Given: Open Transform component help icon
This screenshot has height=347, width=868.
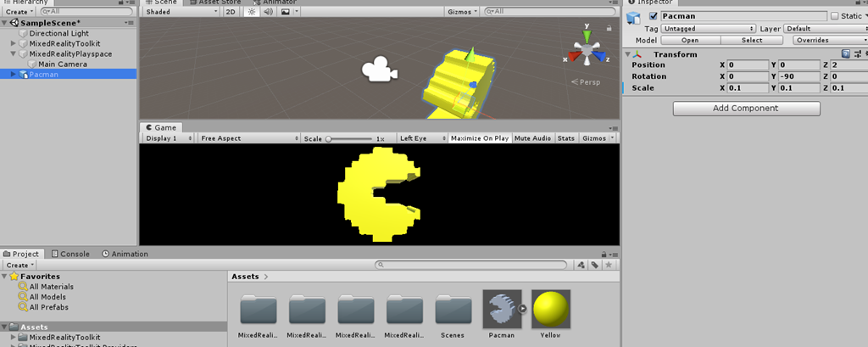Looking at the screenshot, I should pyautogui.click(x=845, y=54).
